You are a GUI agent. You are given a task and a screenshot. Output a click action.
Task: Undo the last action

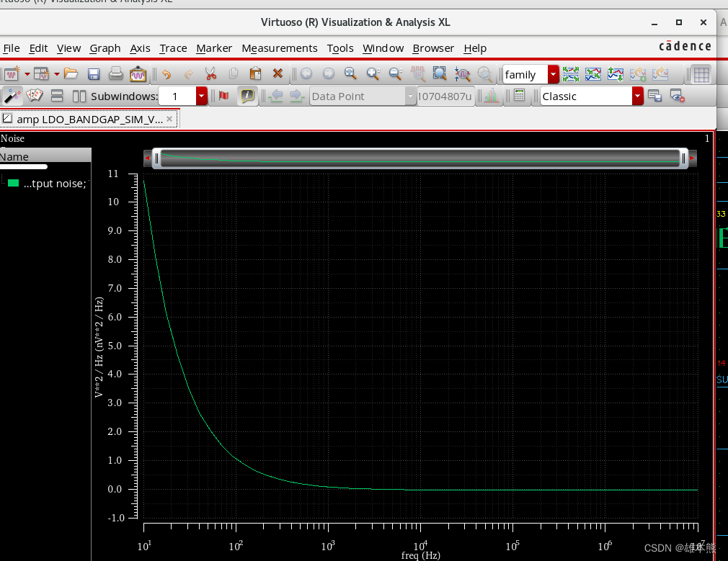pos(167,73)
